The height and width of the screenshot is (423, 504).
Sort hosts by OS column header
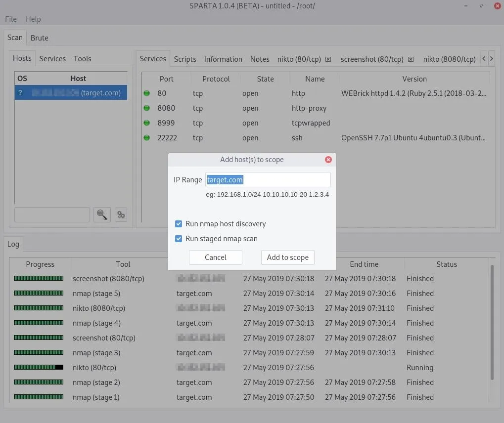coord(22,79)
